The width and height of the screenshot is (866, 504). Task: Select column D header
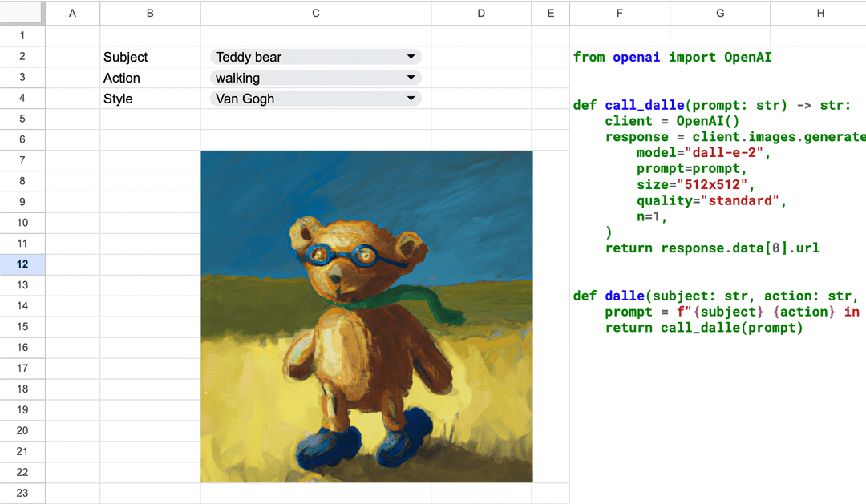(481, 14)
